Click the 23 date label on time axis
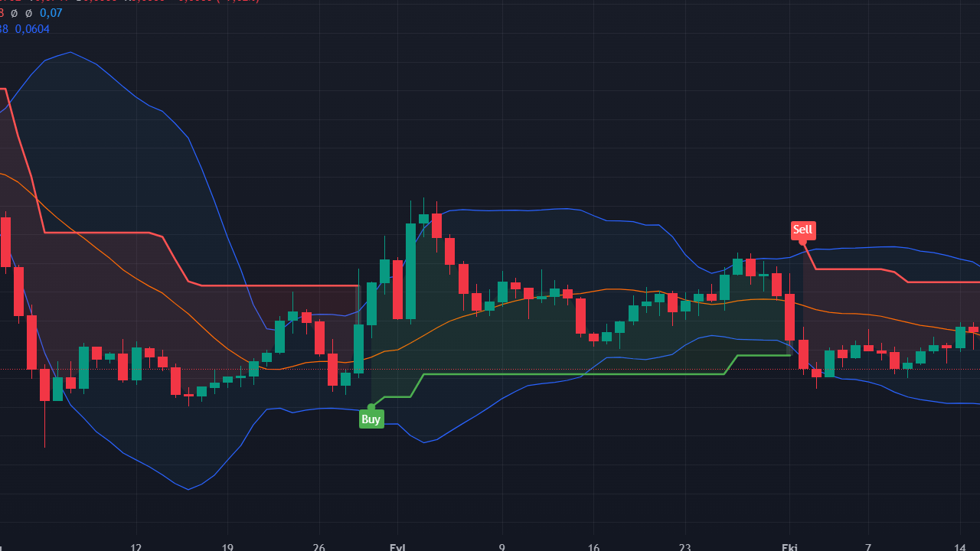 click(684, 546)
